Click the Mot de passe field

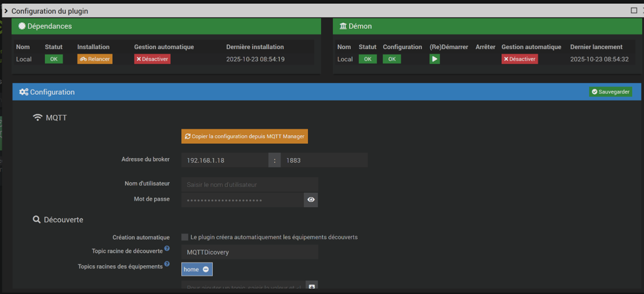click(x=242, y=200)
